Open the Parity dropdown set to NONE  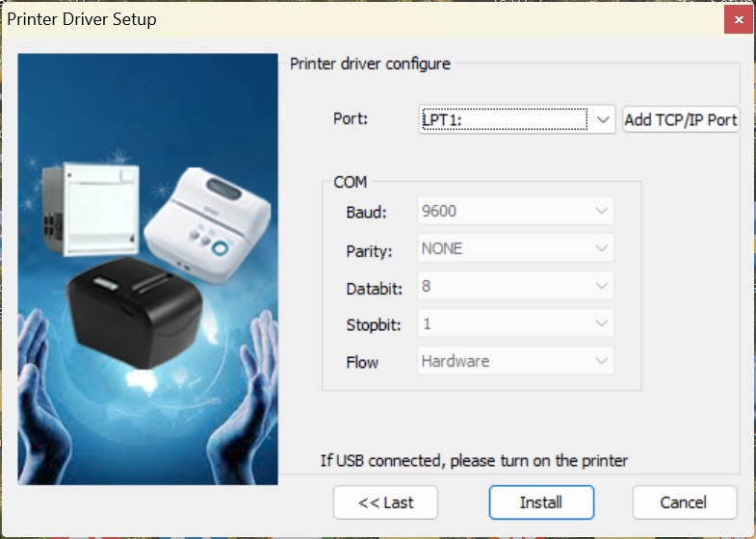click(x=515, y=248)
